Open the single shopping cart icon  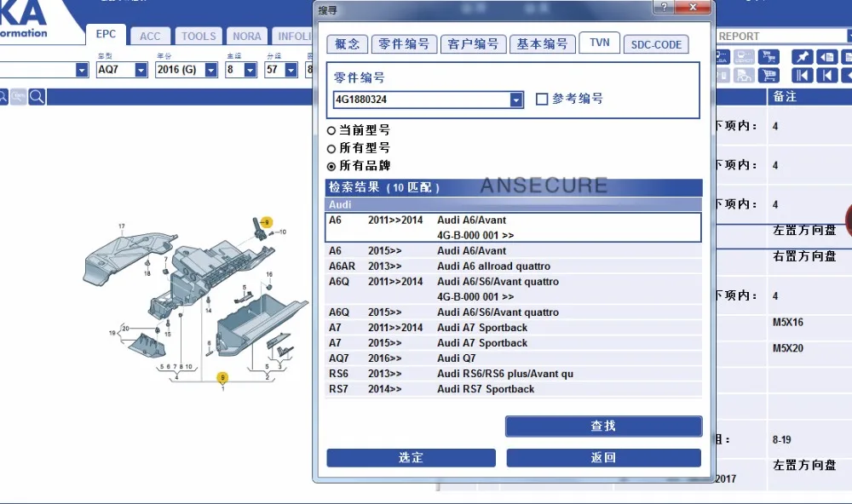click(769, 75)
